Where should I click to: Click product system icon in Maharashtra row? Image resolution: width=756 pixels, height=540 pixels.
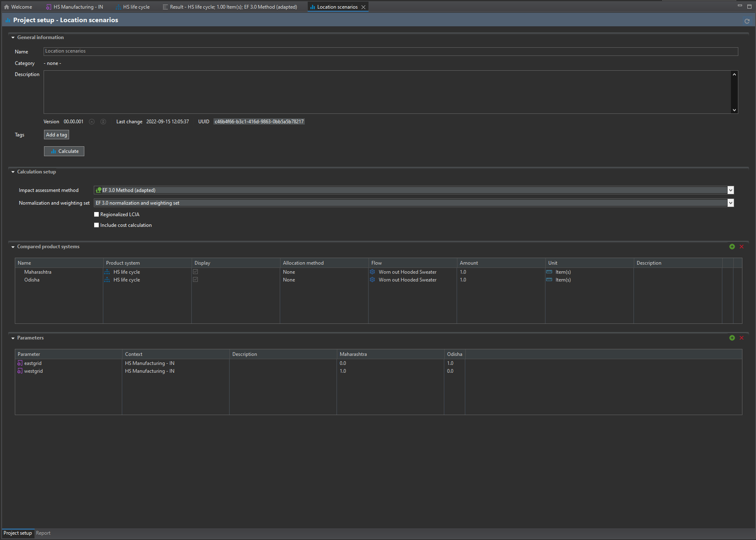pos(107,272)
